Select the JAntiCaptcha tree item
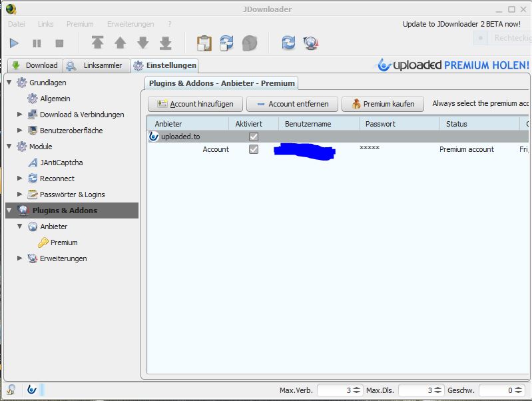 click(61, 163)
